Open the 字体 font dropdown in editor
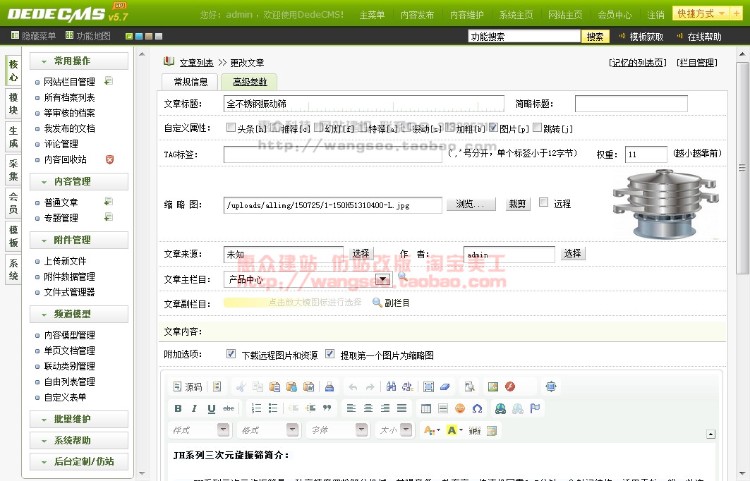 (362, 430)
